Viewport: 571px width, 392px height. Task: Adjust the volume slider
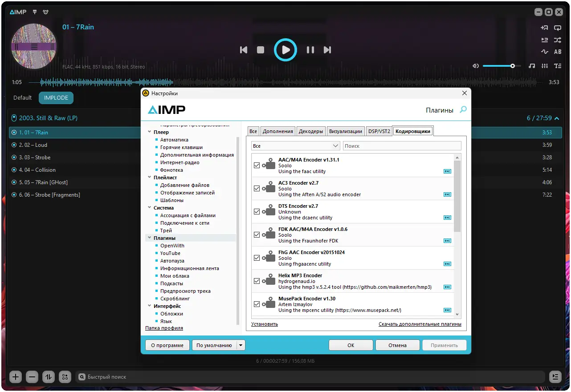[502, 66]
